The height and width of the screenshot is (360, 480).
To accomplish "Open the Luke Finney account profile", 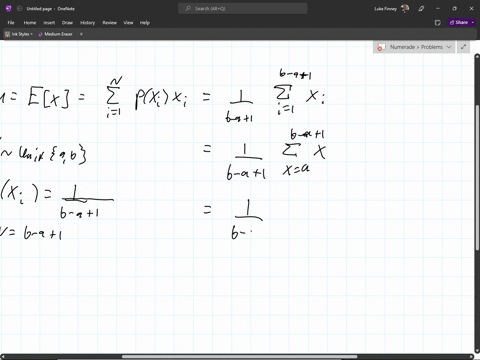I will 392,9.
